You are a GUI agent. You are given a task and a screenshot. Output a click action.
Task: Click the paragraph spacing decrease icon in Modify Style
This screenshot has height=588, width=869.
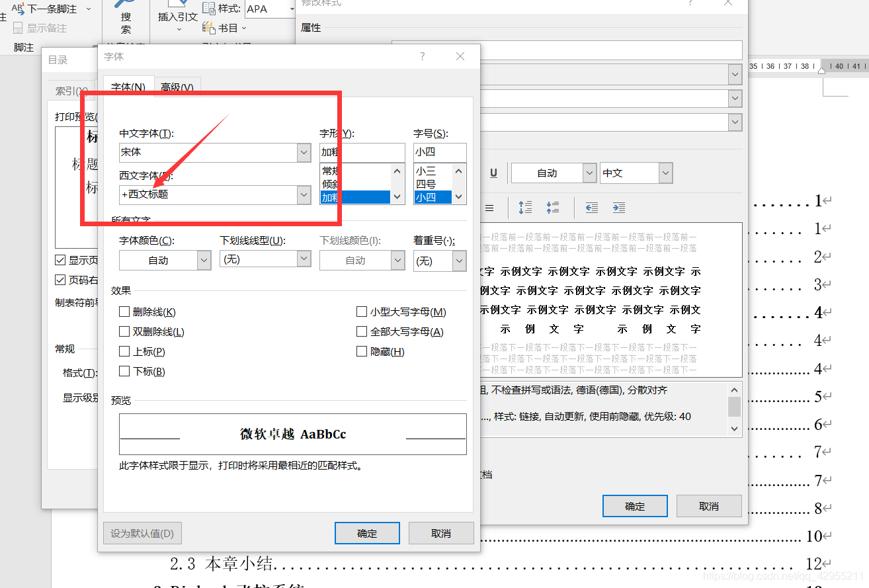coord(553,208)
